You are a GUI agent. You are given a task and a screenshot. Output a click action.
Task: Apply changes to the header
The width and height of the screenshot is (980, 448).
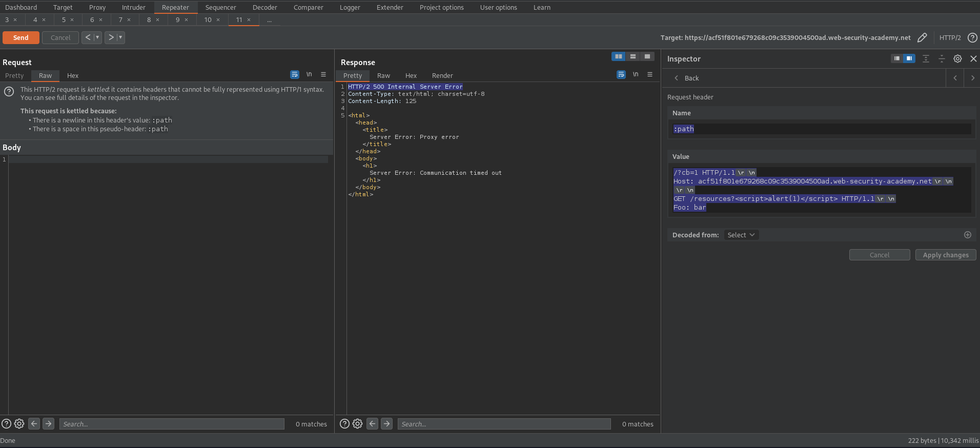[x=946, y=255]
